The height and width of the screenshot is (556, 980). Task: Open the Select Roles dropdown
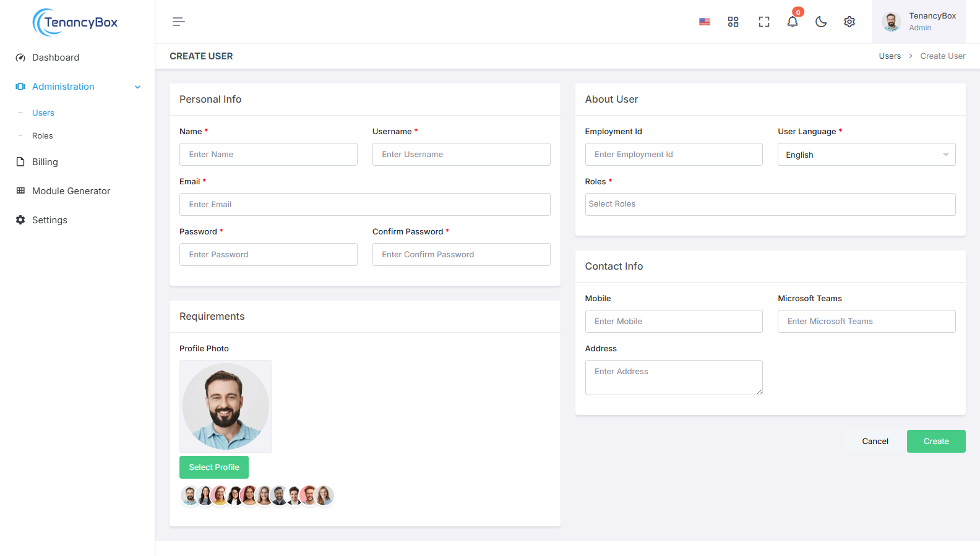(x=770, y=204)
